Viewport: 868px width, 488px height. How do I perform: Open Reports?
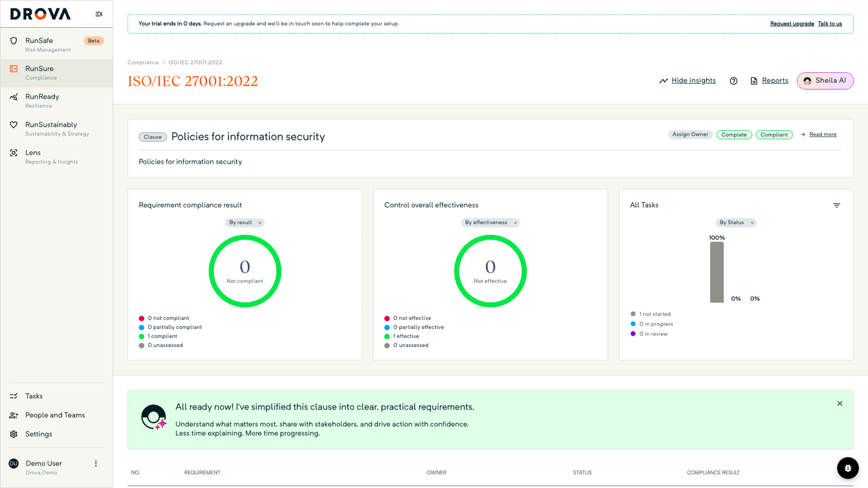pos(775,81)
